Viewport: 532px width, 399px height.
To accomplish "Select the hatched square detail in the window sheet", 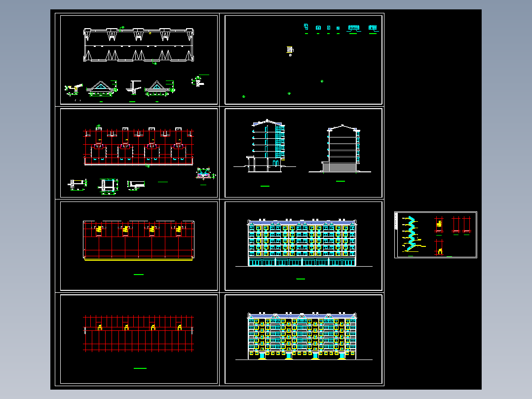I will [x=290, y=50].
